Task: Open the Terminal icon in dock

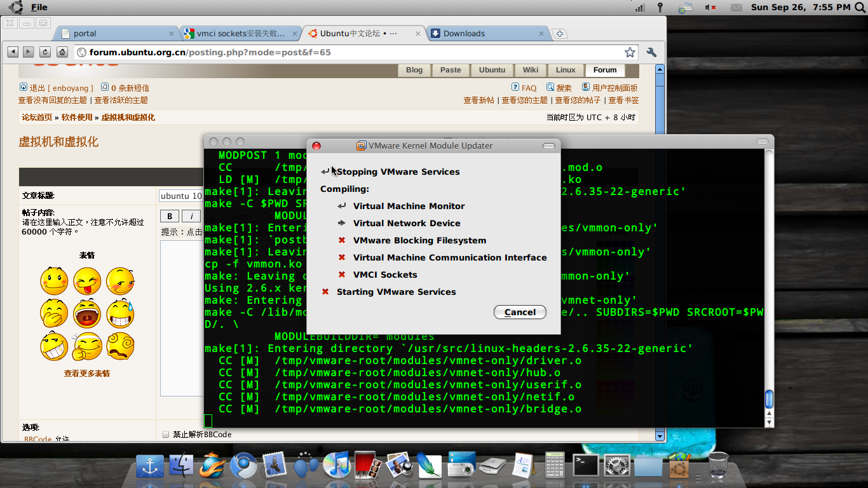Action: click(585, 465)
